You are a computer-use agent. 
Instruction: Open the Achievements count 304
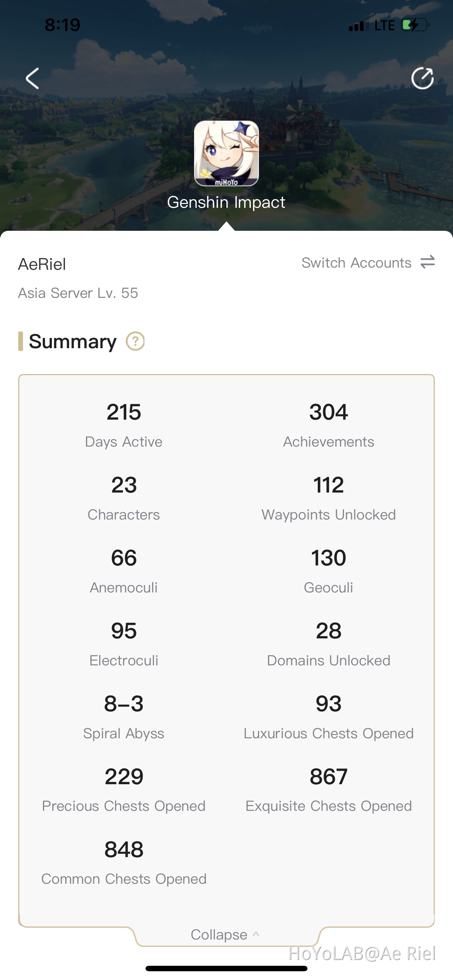(329, 412)
